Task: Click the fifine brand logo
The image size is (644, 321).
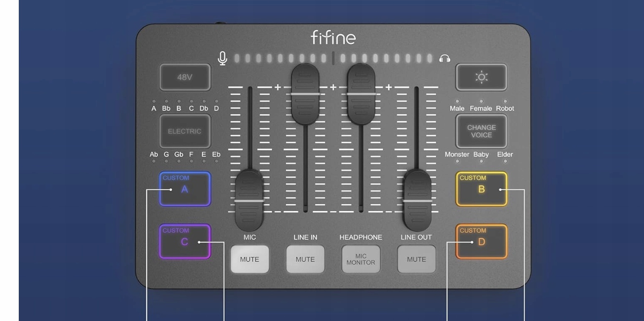Action: click(333, 37)
